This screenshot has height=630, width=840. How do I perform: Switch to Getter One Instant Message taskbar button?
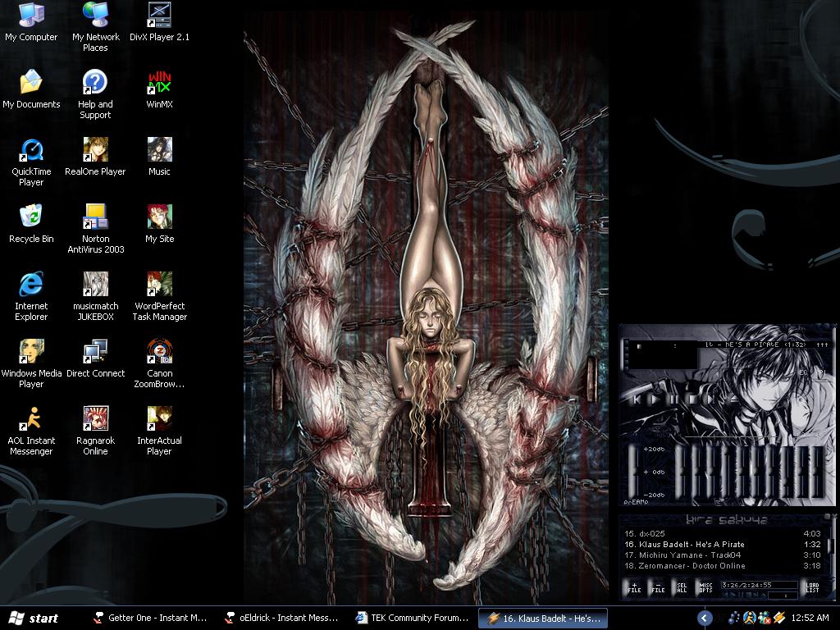point(150,619)
